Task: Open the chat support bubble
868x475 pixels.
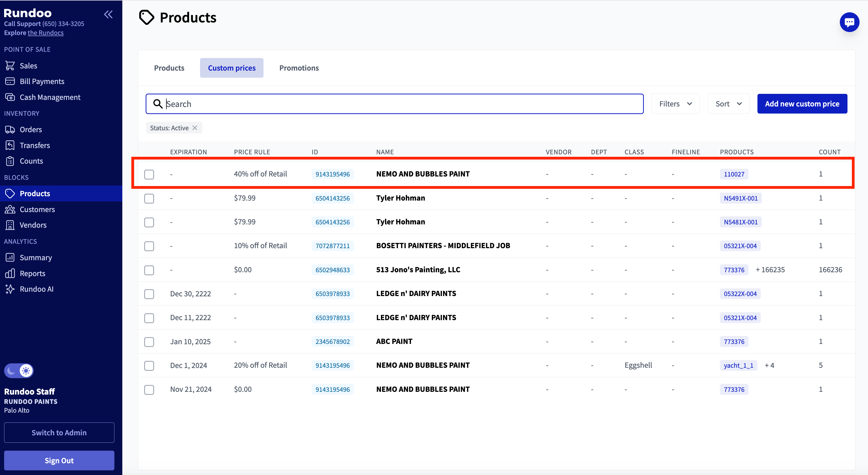Action: point(849,22)
